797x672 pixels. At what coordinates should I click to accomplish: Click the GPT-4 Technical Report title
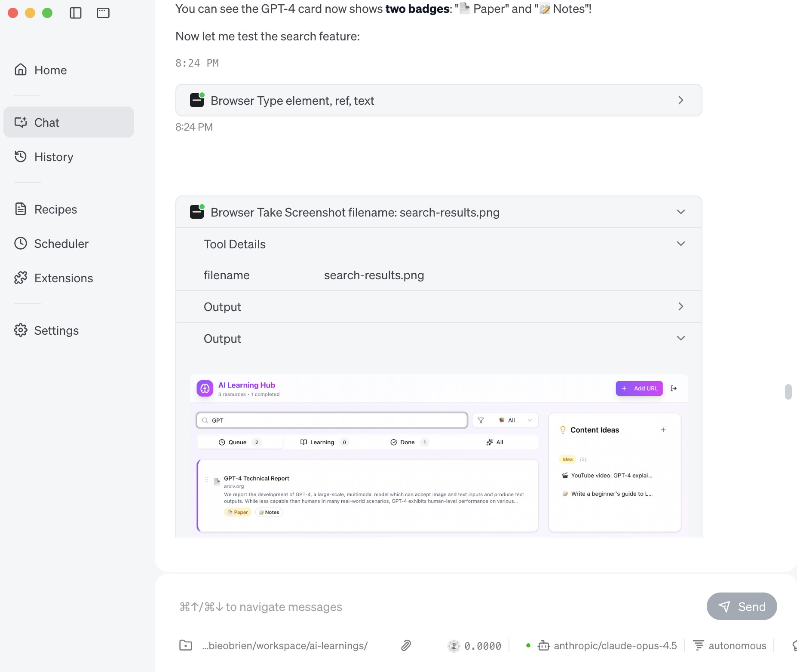pyautogui.click(x=256, y=478)
